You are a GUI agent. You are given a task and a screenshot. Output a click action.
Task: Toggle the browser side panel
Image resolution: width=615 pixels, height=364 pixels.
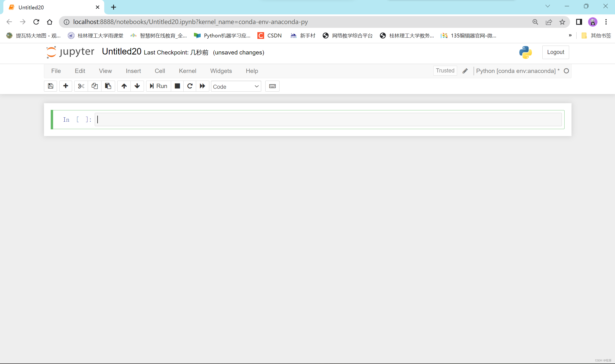click(579, 22)
